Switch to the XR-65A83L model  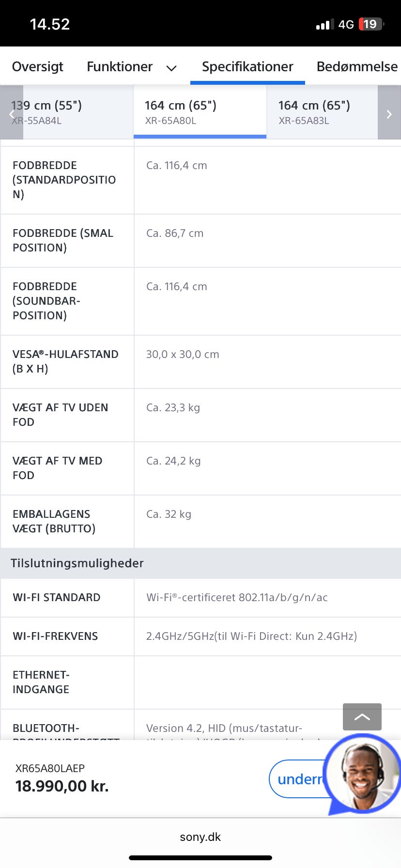pos(322,112)
